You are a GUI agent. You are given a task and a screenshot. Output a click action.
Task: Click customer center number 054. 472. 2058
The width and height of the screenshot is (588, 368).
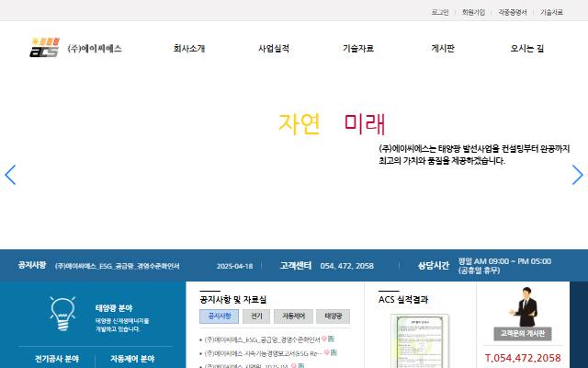(347, 266)
